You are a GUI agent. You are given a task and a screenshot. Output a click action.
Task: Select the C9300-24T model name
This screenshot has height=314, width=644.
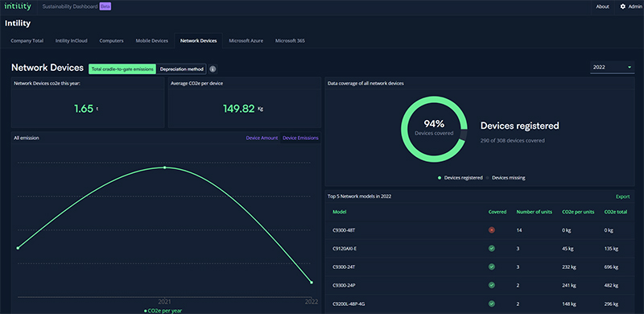tap(344, 266)
